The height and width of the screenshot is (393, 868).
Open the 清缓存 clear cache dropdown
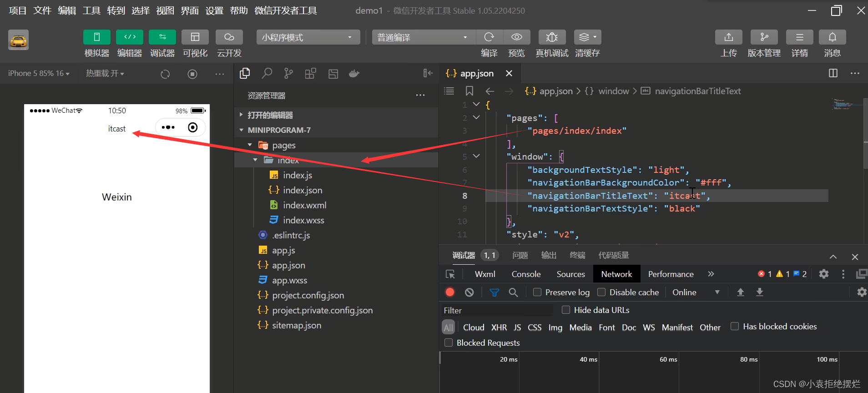(588, 37)
